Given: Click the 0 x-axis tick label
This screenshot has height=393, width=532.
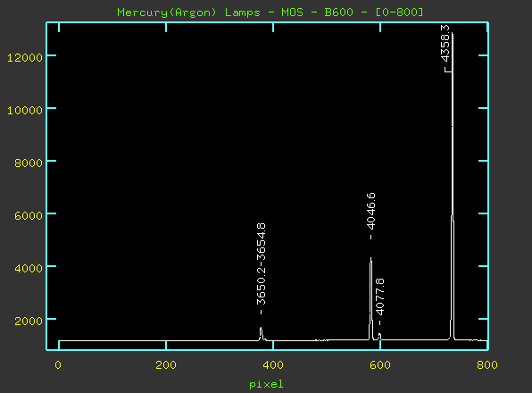Looking at the screenshot, I should click(58, 365).
